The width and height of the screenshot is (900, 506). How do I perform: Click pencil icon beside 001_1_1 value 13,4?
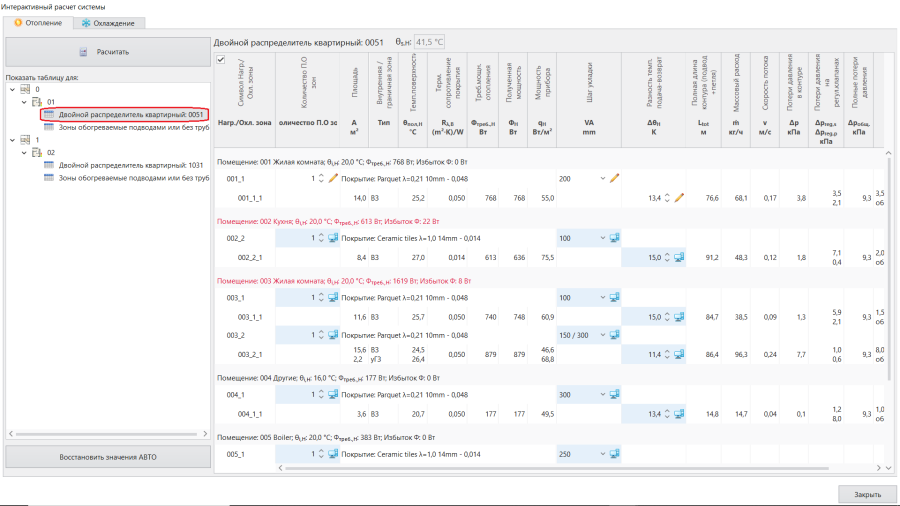click(x=679, y=198)
